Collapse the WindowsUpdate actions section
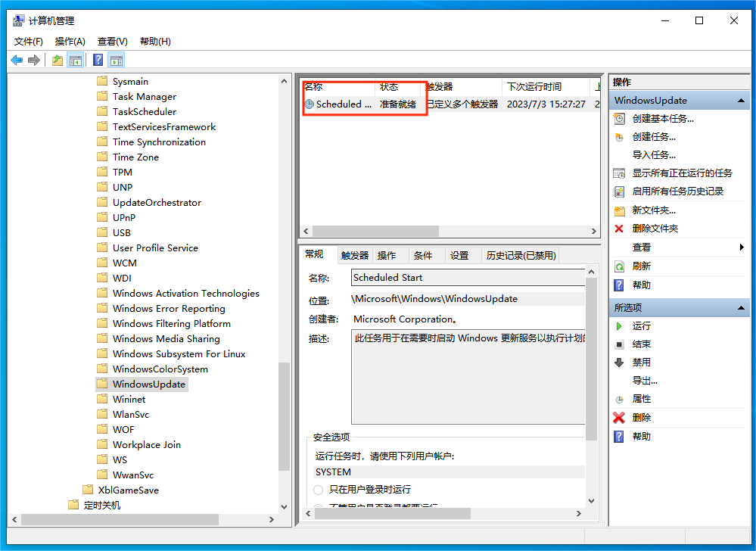This screenshot has width=756, height=551. [742, 99]
